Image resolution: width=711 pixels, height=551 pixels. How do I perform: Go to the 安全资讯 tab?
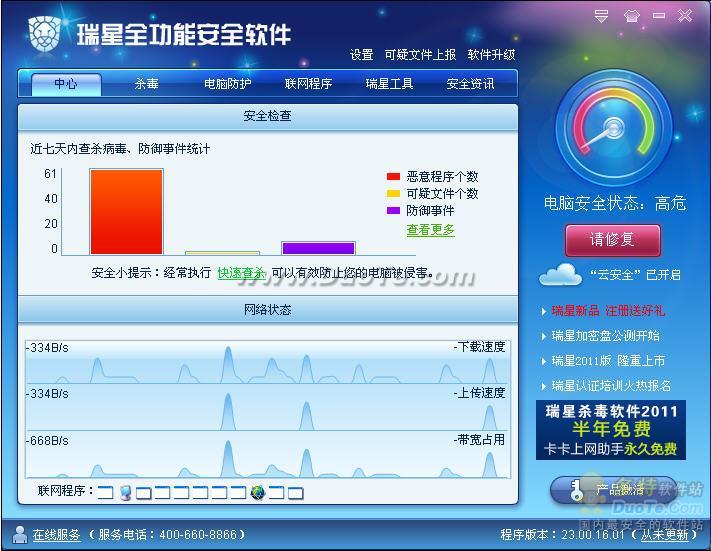pos(470,84)
